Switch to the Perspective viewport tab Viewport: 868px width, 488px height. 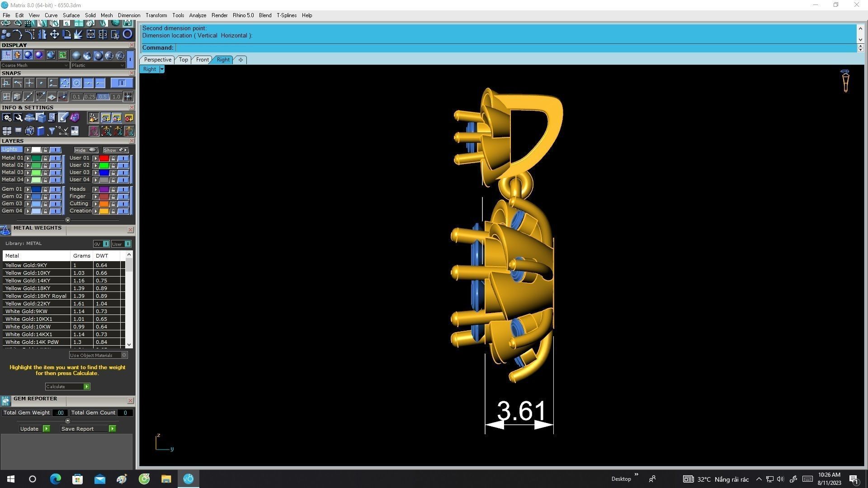[157, 60]
